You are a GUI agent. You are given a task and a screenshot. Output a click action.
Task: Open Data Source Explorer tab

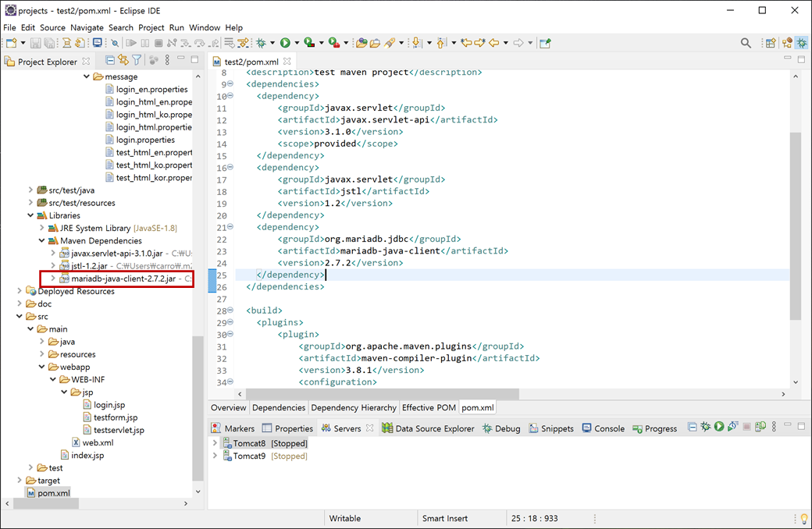pos(429,428)
